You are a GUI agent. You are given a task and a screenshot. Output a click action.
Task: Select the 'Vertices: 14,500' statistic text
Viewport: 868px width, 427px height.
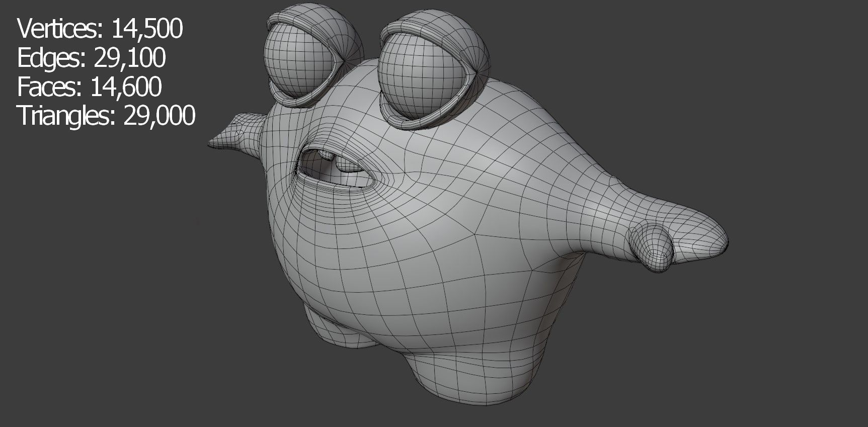click(100, 29)
